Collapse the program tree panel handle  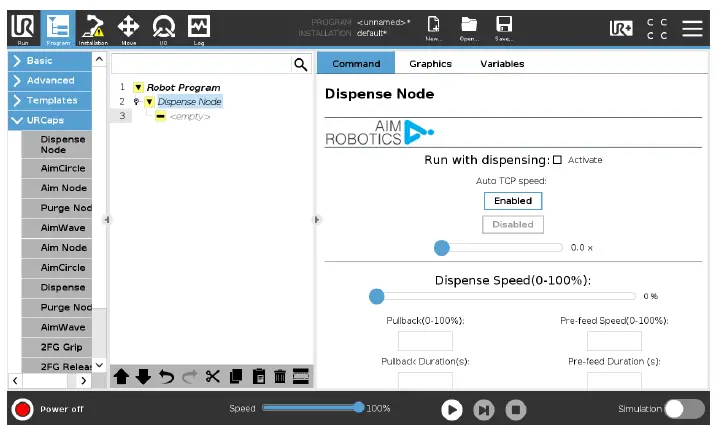(x=316, y=220)
